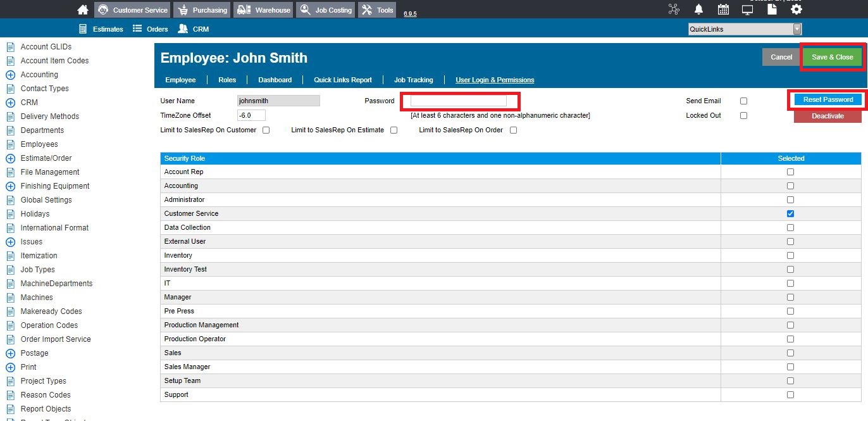The width and height of the screenshot is (868, 421).
Task: Go to the Home icon
Action: (x=82, y=9)
